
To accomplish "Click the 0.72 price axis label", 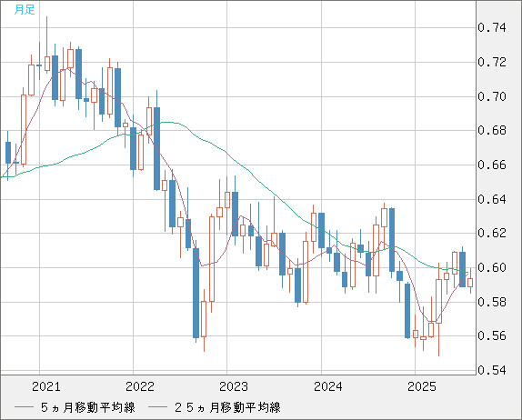I will [492, 62].
